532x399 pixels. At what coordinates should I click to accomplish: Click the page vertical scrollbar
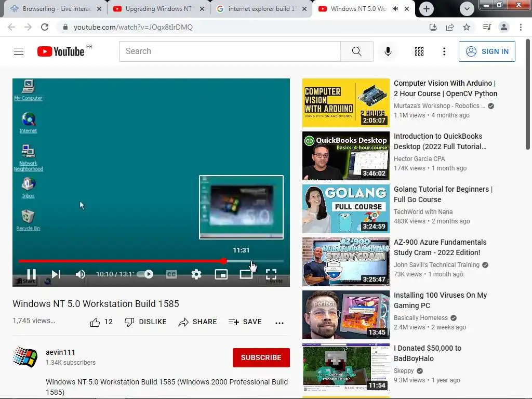528,95
